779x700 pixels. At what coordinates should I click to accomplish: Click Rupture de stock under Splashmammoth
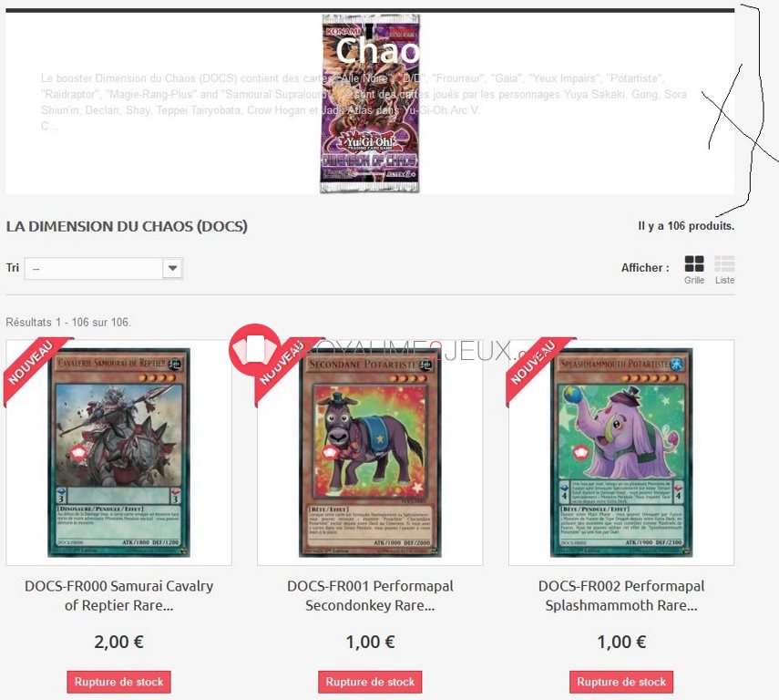click(621, 682)
